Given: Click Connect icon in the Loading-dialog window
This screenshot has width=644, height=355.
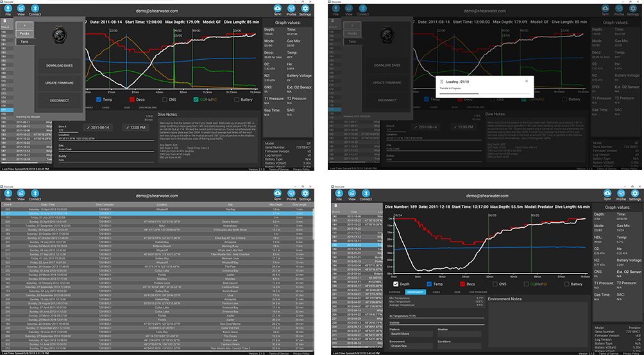Looking at the screenshot, I should 362,8.
